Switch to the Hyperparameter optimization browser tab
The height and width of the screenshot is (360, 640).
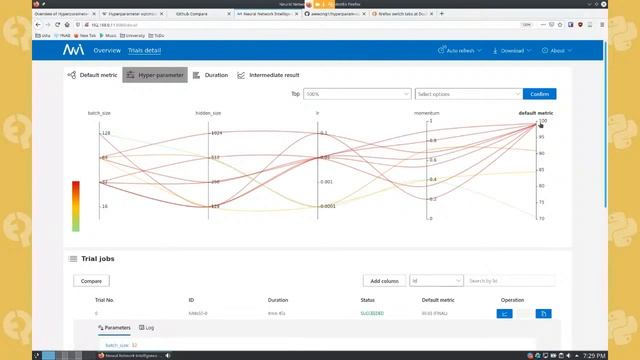132,14
